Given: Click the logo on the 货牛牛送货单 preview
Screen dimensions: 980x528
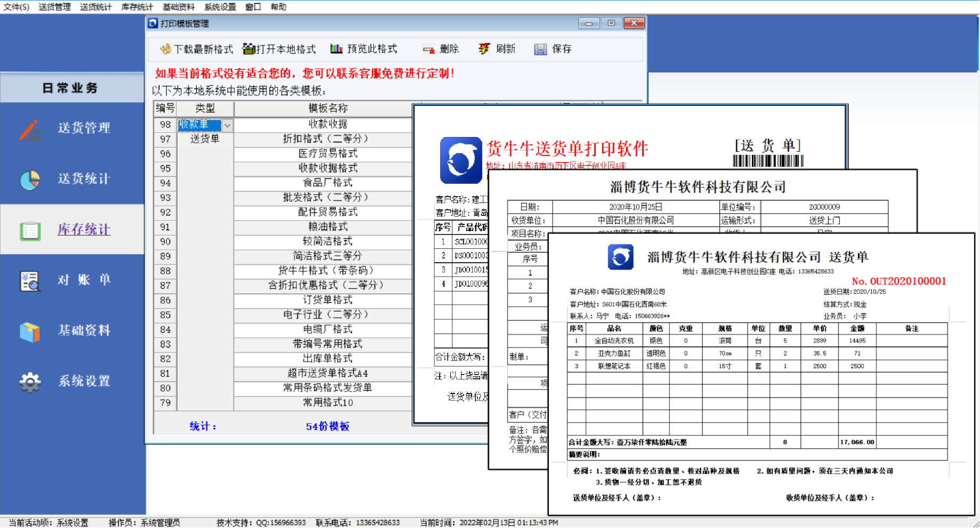Looking at the screenshot, I should [x=461, y=160].
